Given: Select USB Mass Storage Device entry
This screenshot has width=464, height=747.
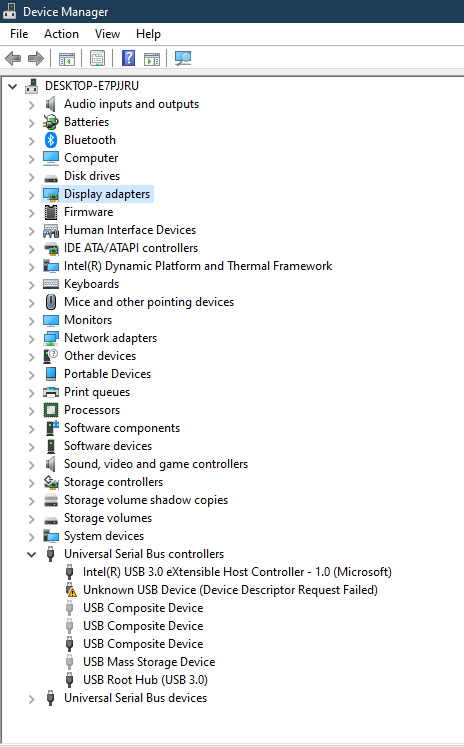Looking at the screenshot, I should [x=149, y=662].
